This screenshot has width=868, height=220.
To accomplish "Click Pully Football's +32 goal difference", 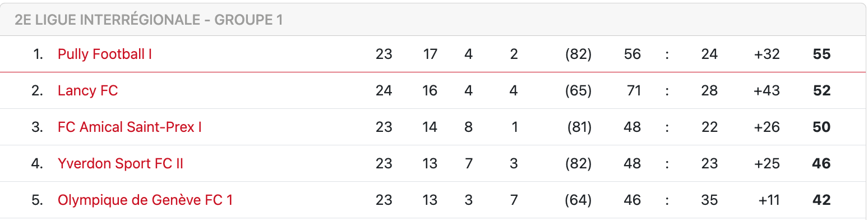I will click(x=767, y=54).
